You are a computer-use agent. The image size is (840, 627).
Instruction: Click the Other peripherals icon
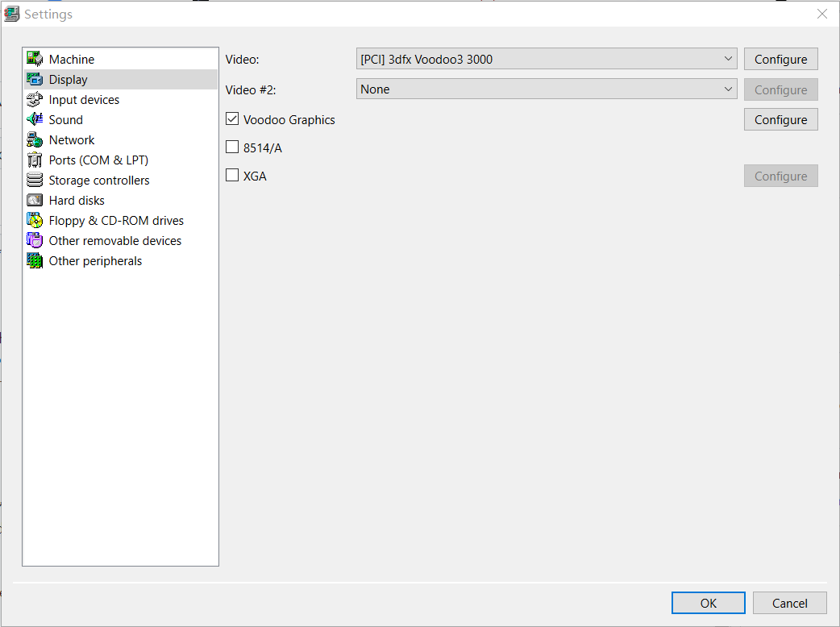pos(35,260)
